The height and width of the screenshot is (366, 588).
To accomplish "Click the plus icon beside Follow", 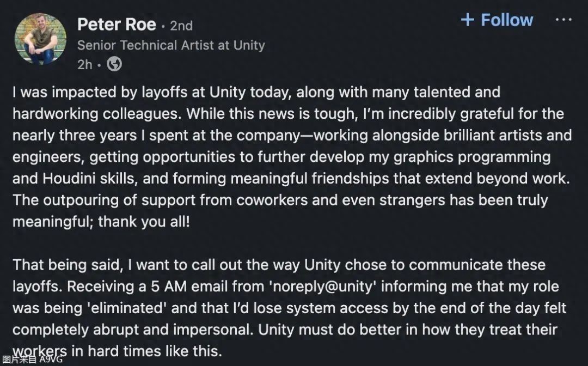I will 467,20.
